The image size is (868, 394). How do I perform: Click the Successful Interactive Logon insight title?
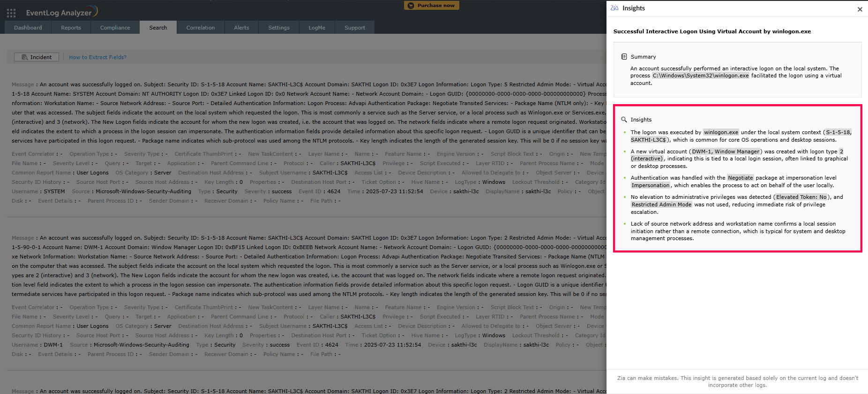click(x=712, y=31)
